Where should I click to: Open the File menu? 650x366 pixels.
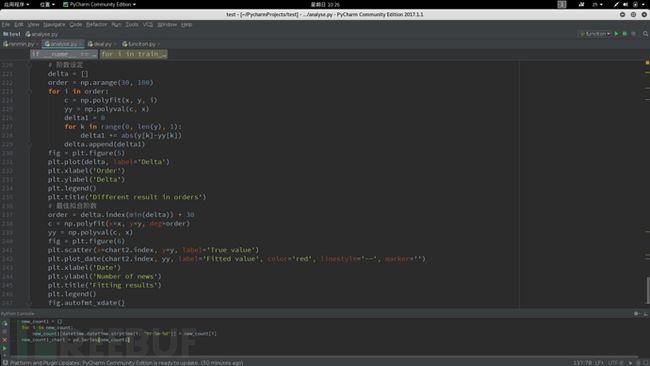click(x=6, y=24)
